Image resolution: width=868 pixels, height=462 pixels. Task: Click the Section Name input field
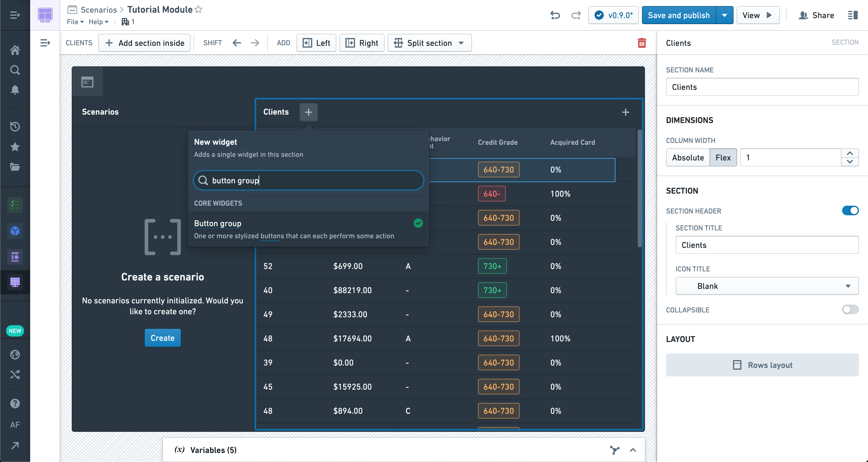762,87
